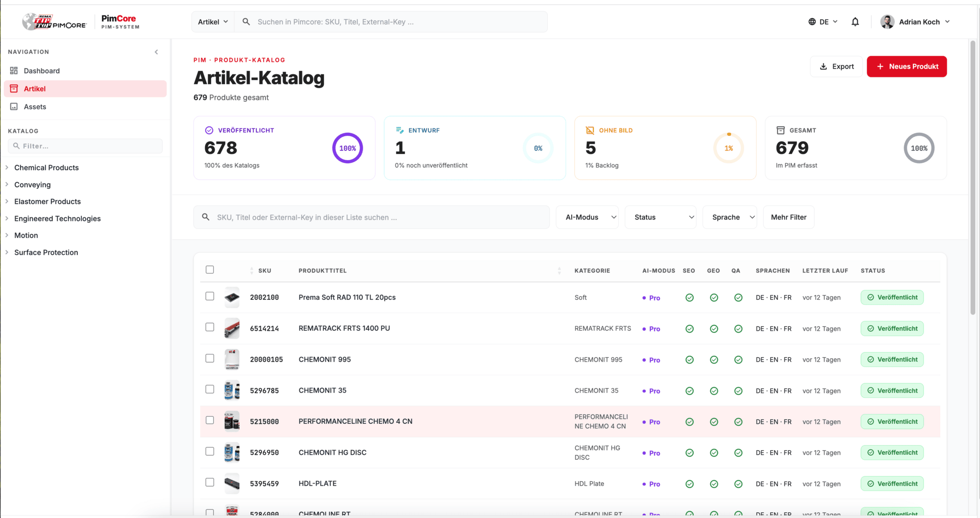Open Mehr Filter options
Screen dimensions: 980x518
point(788,217)
